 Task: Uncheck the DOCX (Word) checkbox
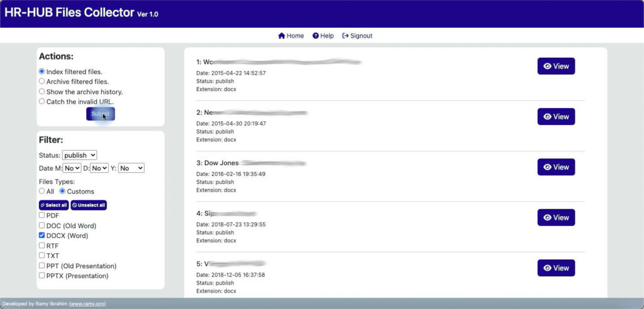pyautogui.click(x=42, y=236)
